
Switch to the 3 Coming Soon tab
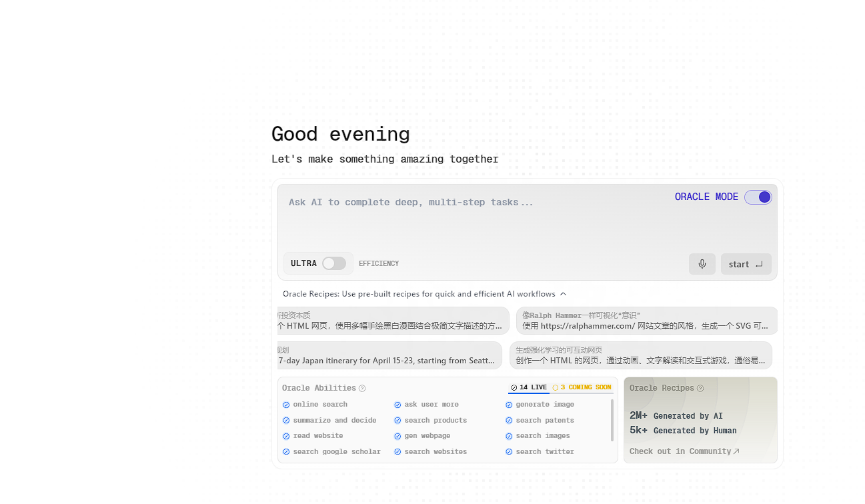pyautogui.click(x=582, y=387)
